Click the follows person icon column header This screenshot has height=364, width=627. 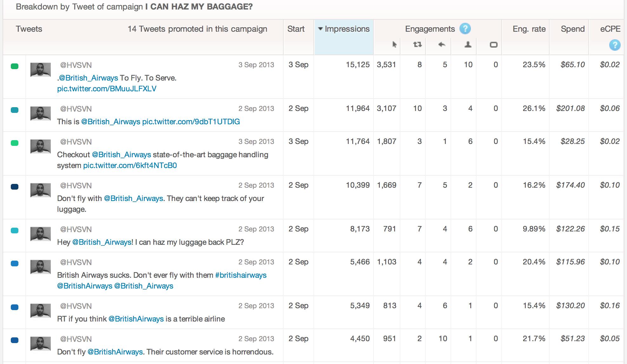point(468,44)
